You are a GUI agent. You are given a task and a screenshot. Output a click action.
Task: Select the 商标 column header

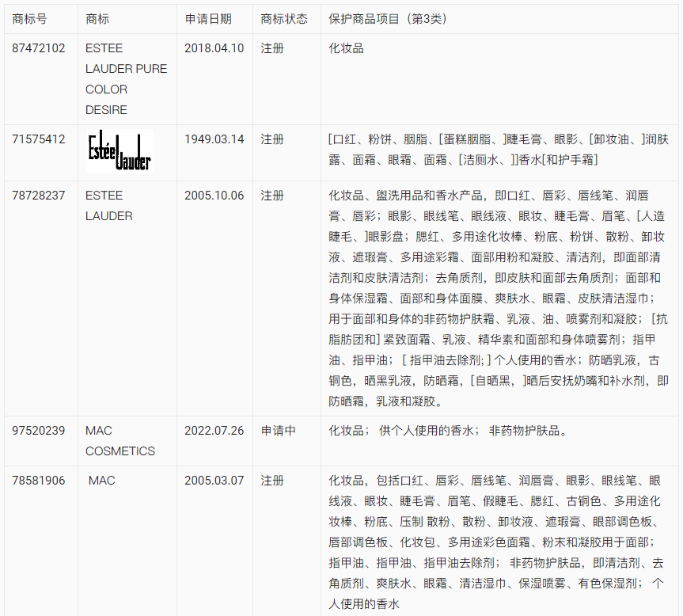pos(97,19)
